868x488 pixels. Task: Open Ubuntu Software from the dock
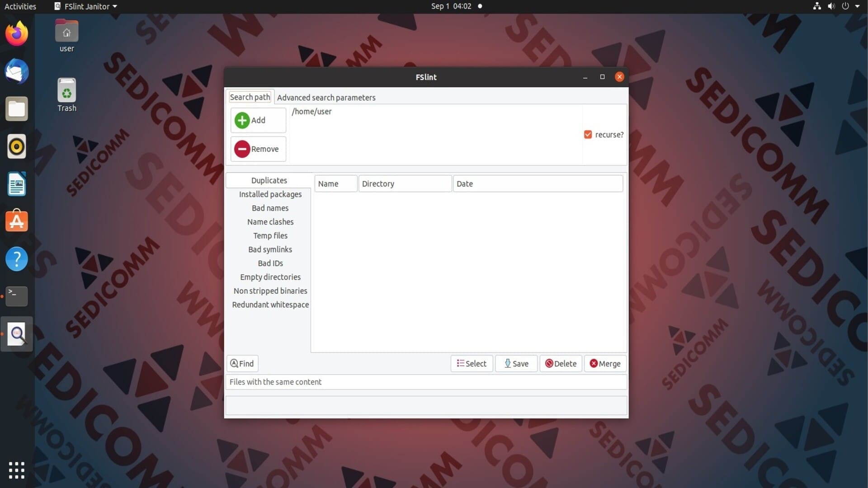pos(17,221)
